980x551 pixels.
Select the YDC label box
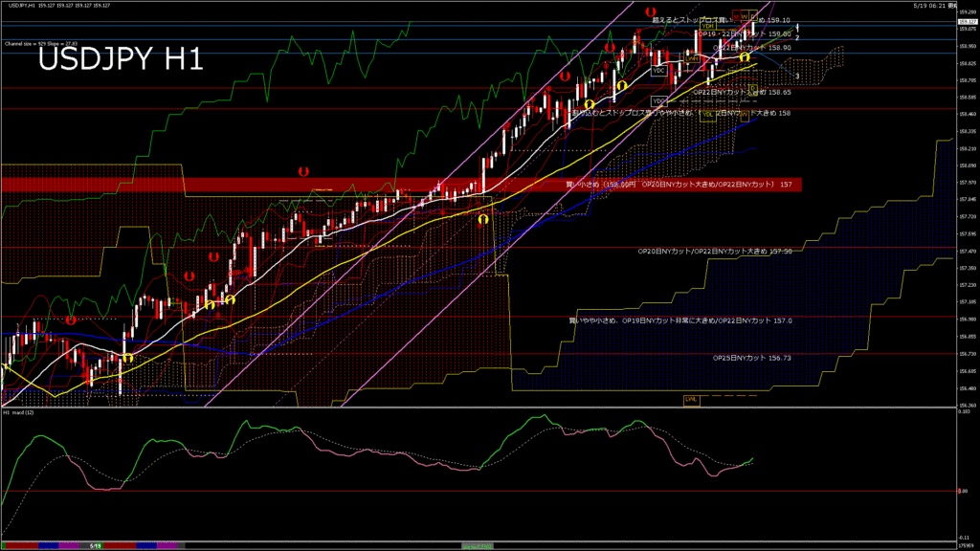coord(658,71)
